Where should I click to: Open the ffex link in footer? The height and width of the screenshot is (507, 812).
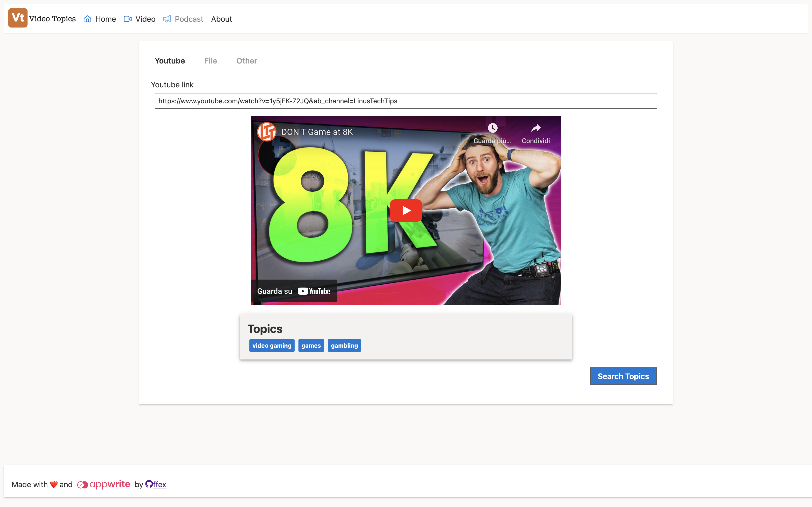click(x=160, y=485)
